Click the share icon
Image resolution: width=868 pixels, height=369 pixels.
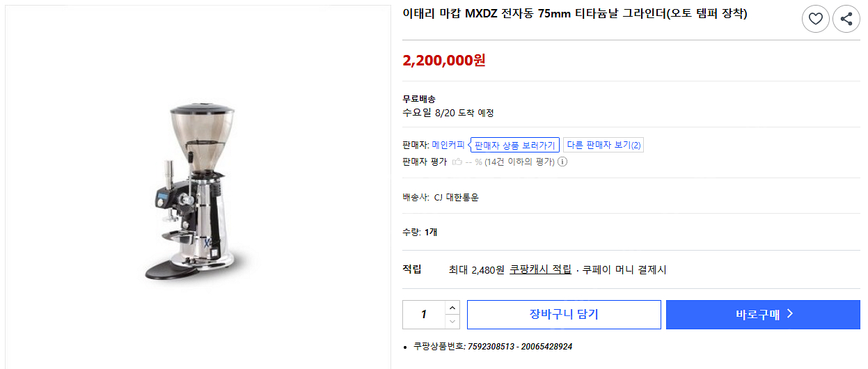pos(846,19)
